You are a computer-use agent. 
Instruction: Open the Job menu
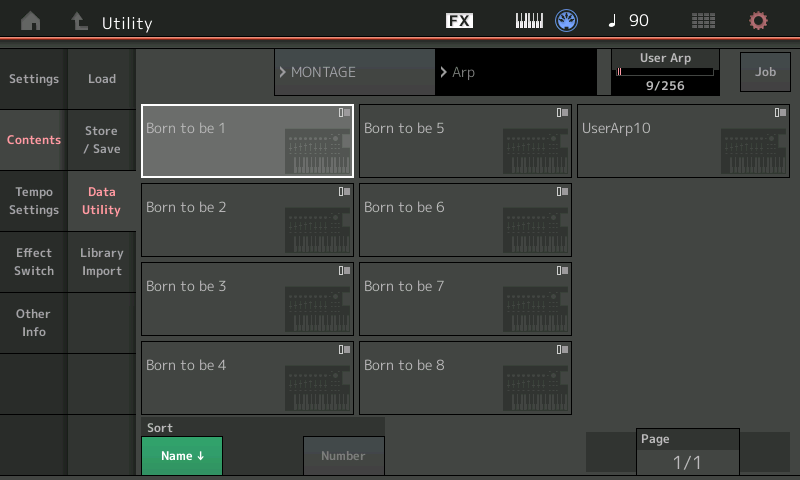(x=765, y=72)
